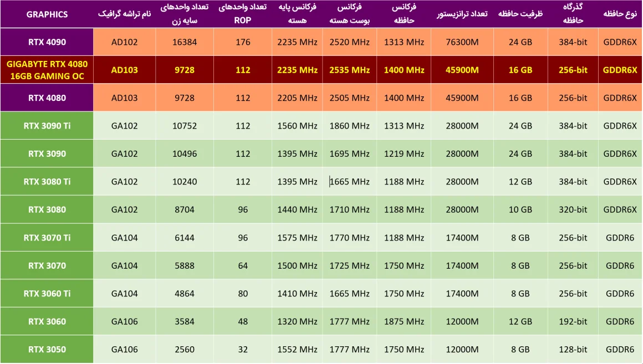
Task: Select the 1575 MHz base clock cell
Action: [x=297, y=238]
